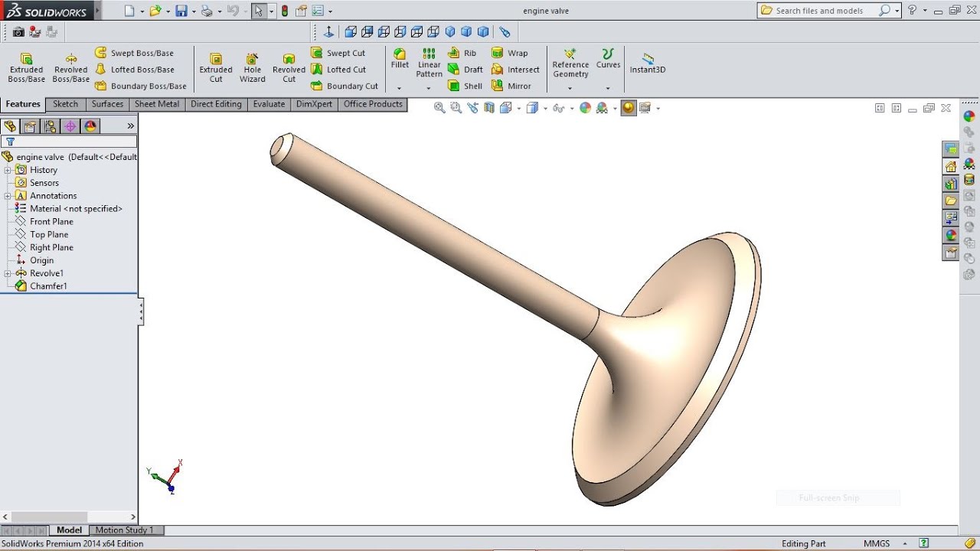The height and width of the screenshot is (551, 980).
Task: Select the Extruded Cut tool
Action: (x=216, y=68)
